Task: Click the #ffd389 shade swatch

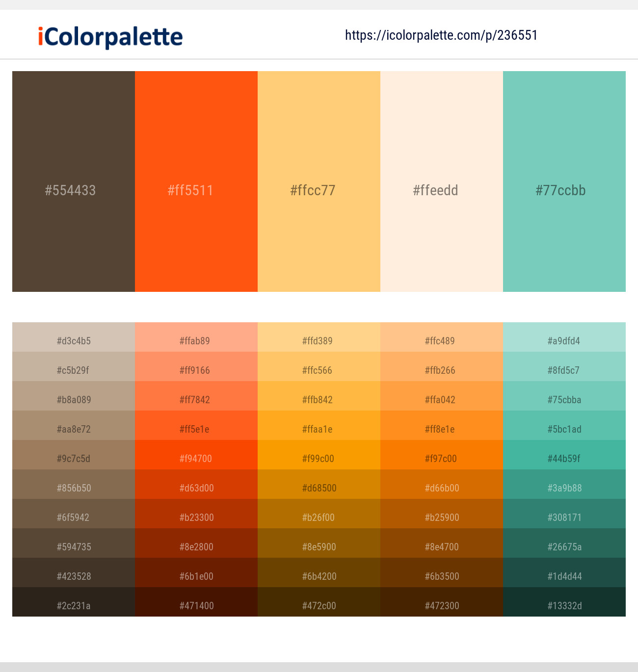Action: [x=319, y=341]
